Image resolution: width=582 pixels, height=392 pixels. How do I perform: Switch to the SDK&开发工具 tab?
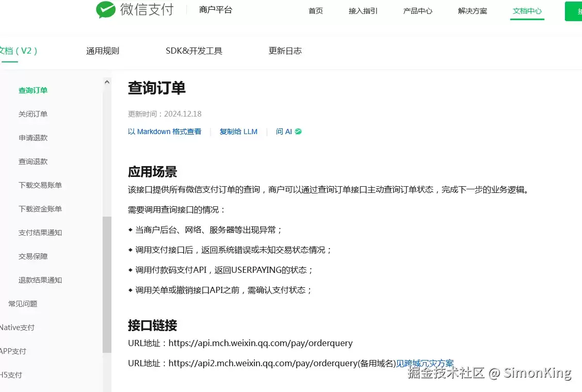pos(194,51)
